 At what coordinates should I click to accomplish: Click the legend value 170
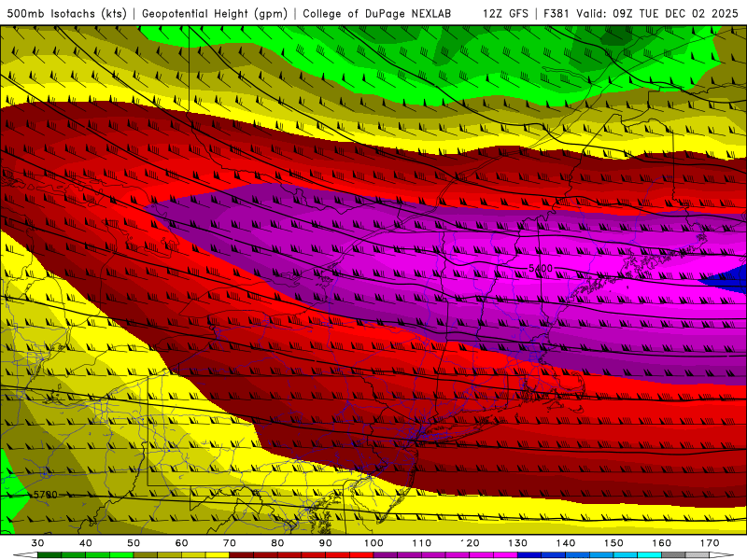pyautogui.click(x=710, y=543)
